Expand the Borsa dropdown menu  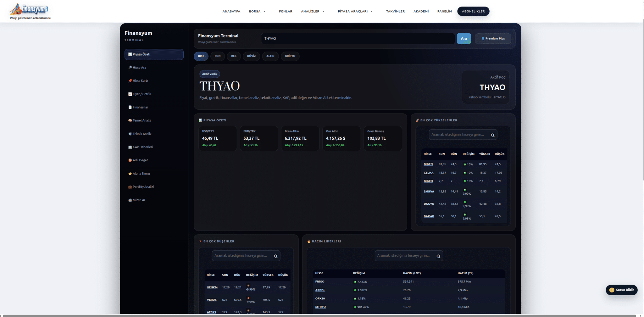click(257, 11)
